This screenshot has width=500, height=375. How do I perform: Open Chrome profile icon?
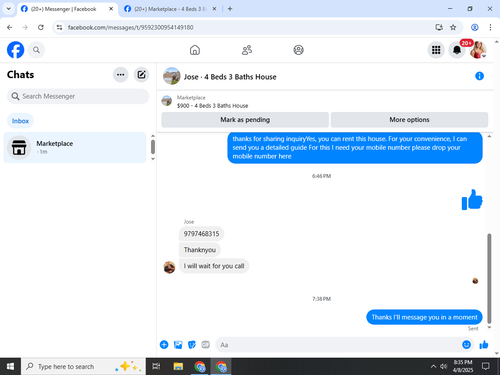coord(475,27)
